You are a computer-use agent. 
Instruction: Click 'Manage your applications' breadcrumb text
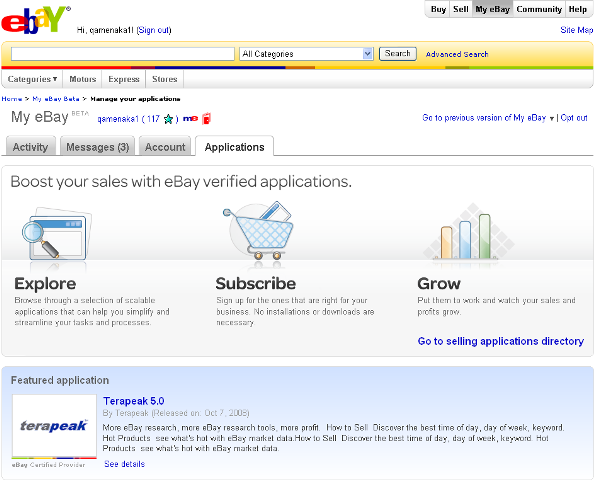(x=135, y=99)
